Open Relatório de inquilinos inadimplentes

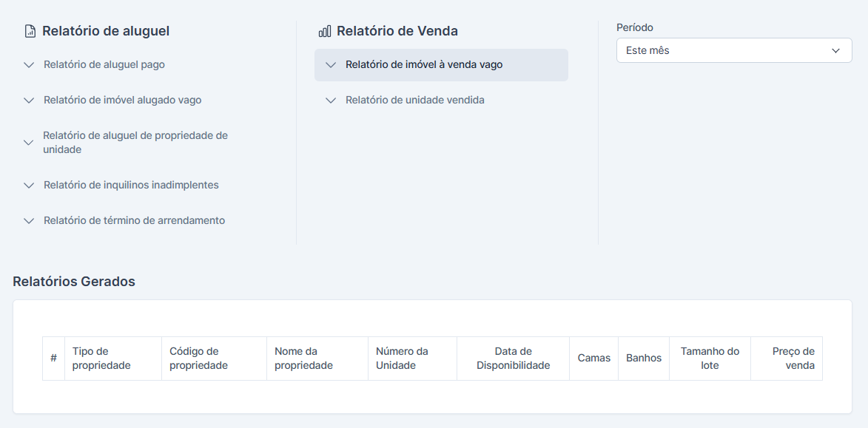click(x=131, y=186)
